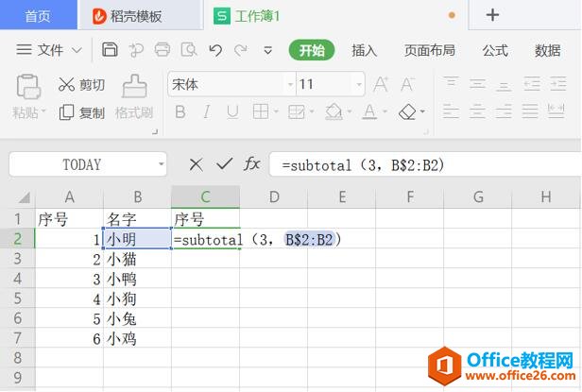This screenshot has height=392, width=582.
Task: Align text to vertical middle
Action: [477, 84]
